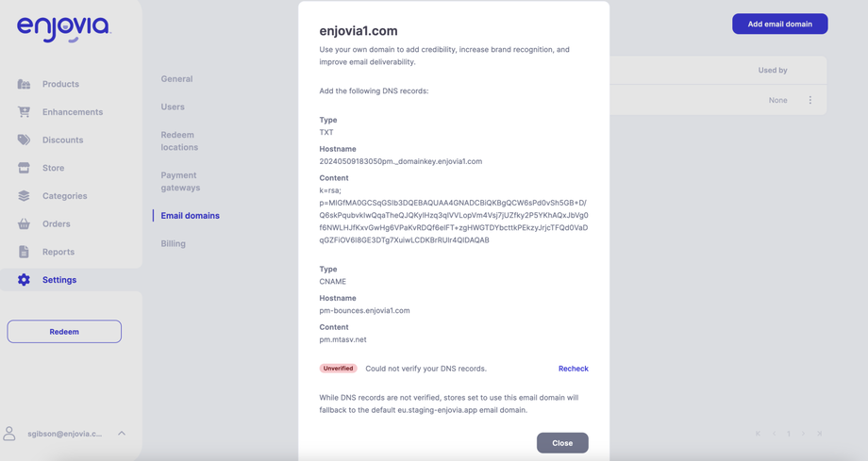Expand the account menu chevron

click(x=122, y=434)
